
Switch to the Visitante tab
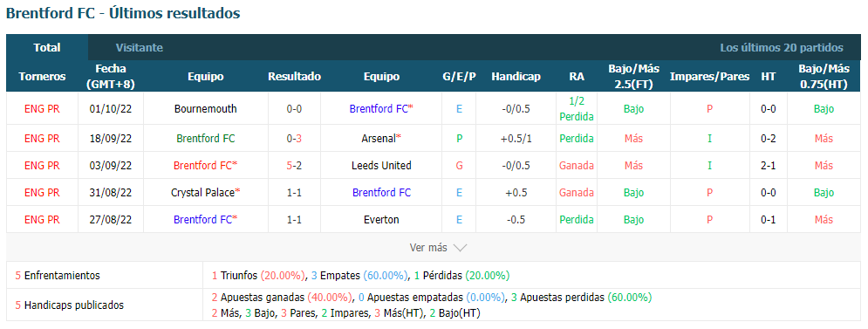pyautogui.click(x=140, y=48)
